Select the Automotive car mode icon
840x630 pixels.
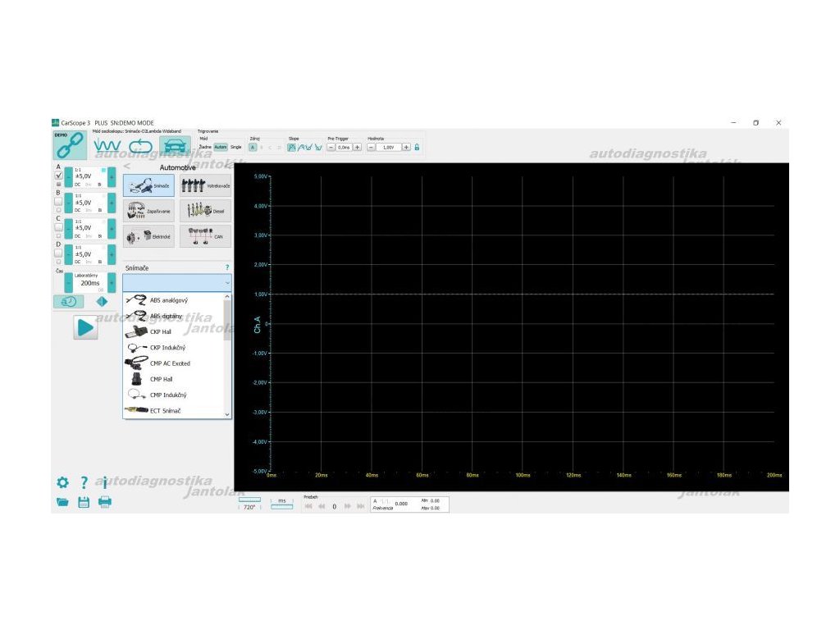pos(175,146)
